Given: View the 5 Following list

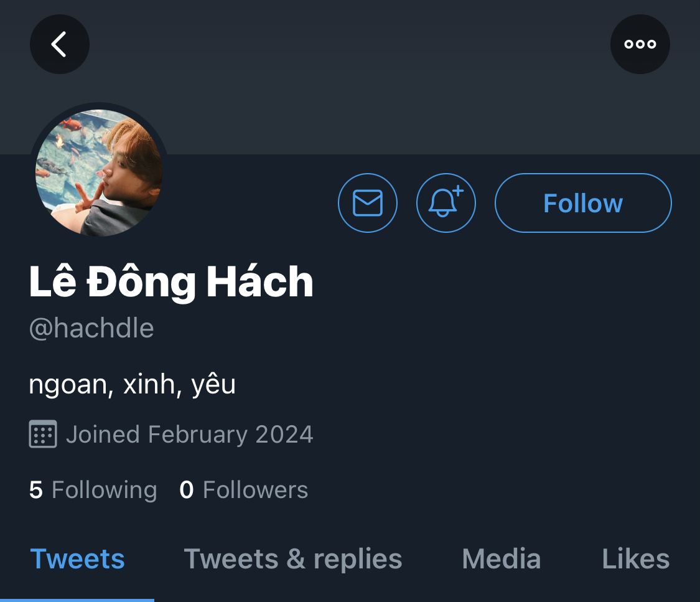Looking at the screenshot, I should click(93, 490).
